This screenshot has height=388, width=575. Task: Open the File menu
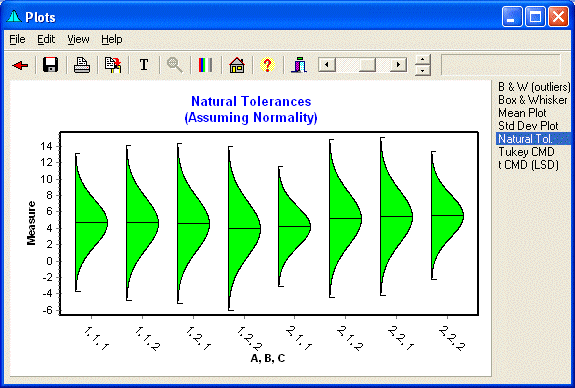pyautogui.click(x=17, y=39)
